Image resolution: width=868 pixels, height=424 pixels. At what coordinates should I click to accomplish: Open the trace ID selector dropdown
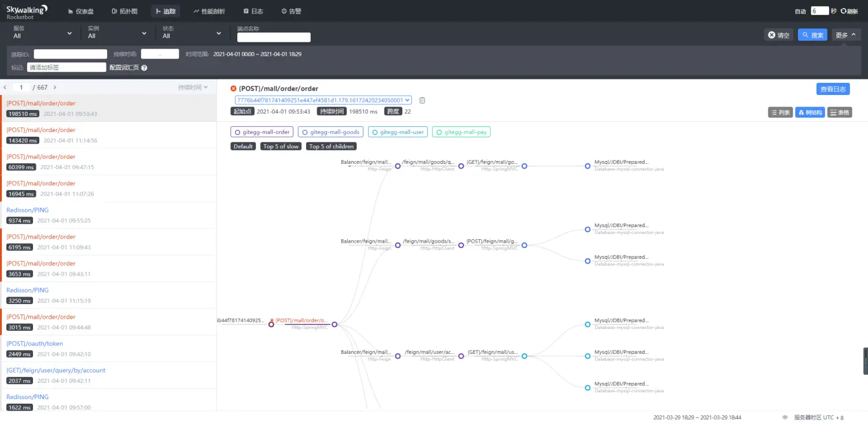323,100
